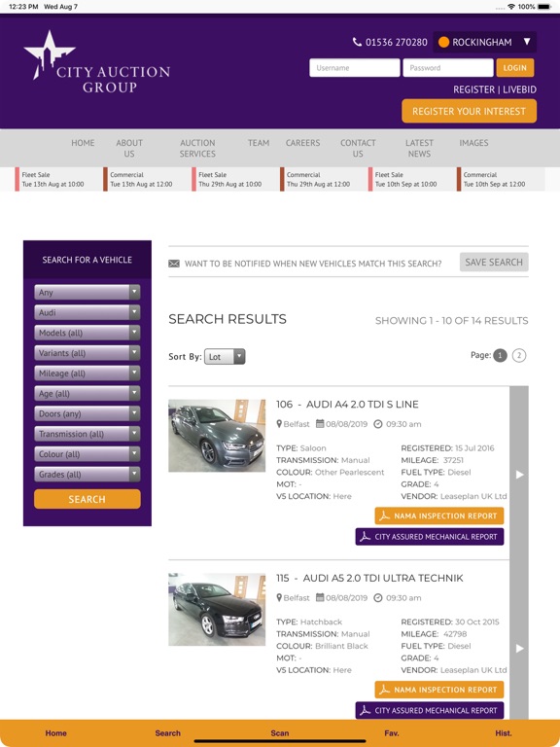
Task: Click the clock icon for lot 106
Action: tap(377, 424)
